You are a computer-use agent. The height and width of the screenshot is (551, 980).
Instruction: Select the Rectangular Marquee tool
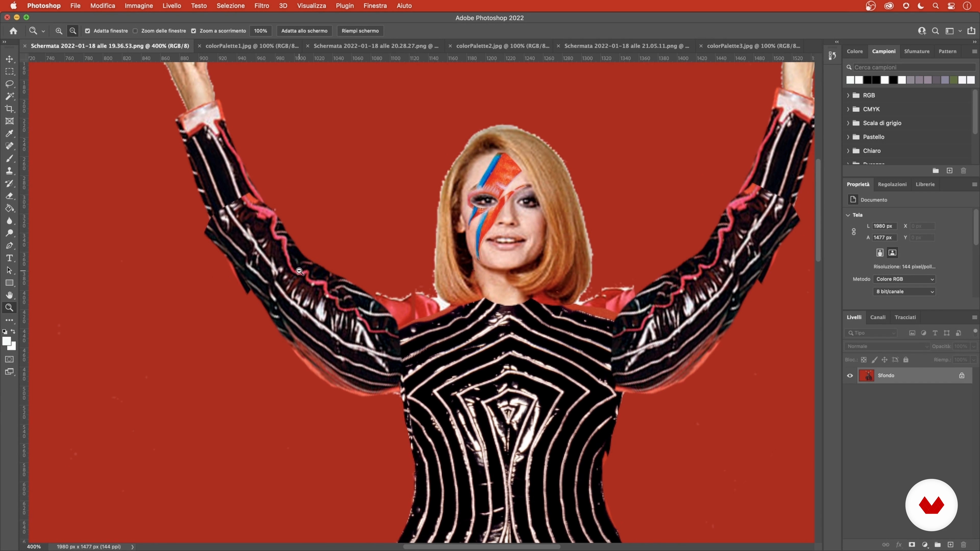(x=9, y=71)
